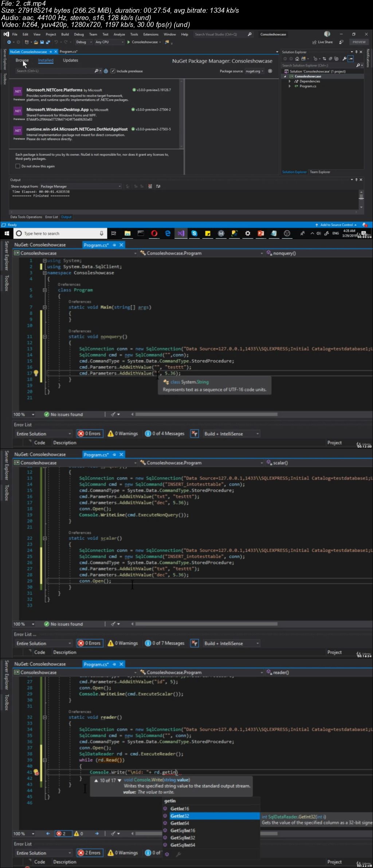
Task: Click the Live Share icon
Action: [314, 42]
